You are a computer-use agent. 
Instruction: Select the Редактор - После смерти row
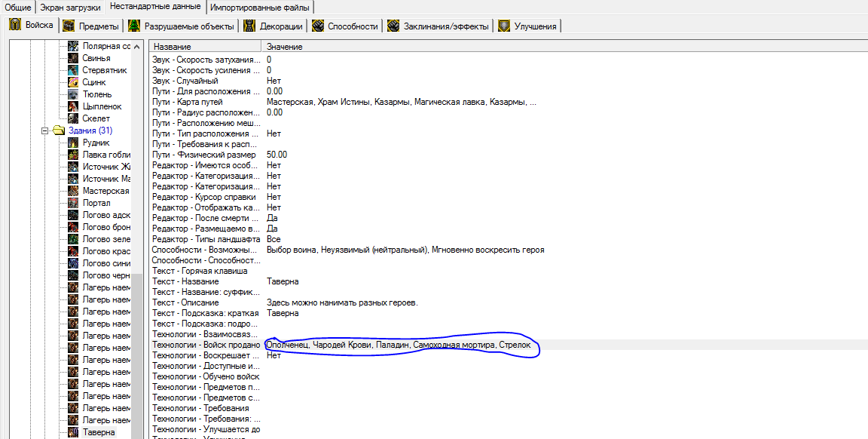(509, 218)
